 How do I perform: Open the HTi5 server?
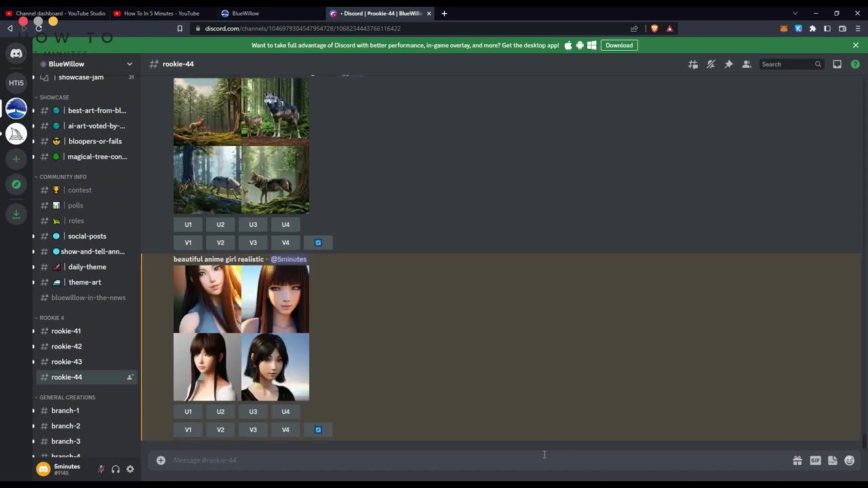pos(16,83)
